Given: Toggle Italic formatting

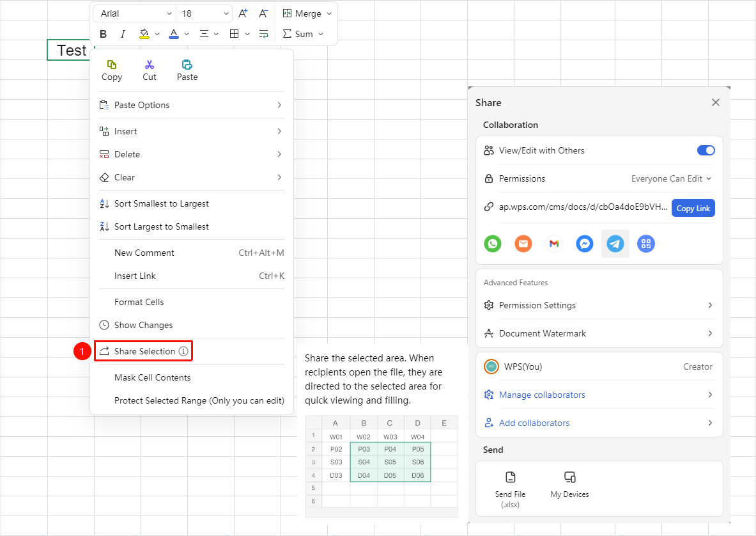Looking at the screenshot, I should [123, 34].
